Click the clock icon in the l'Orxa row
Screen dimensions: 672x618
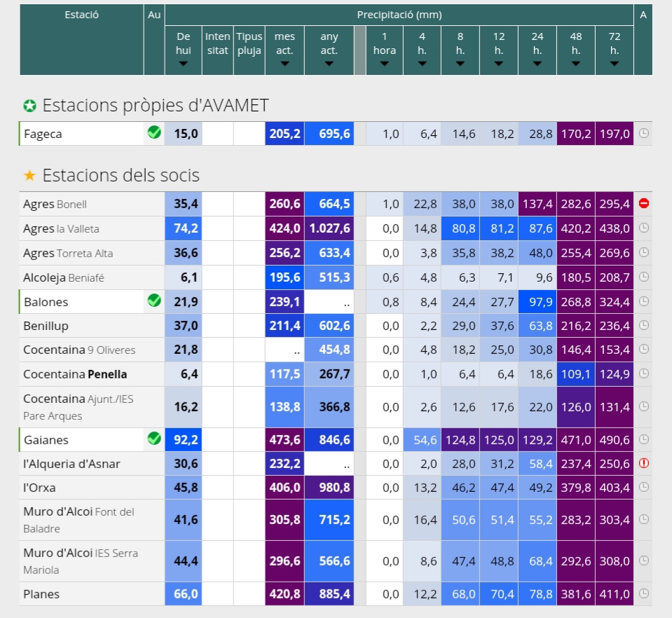643,487
